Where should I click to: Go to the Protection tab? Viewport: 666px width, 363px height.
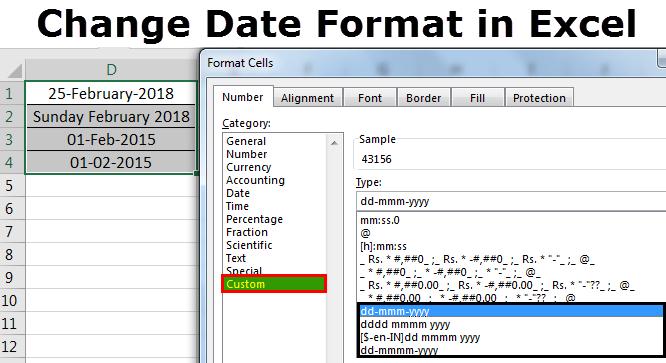pyautogui.click(x=539, y=98)
